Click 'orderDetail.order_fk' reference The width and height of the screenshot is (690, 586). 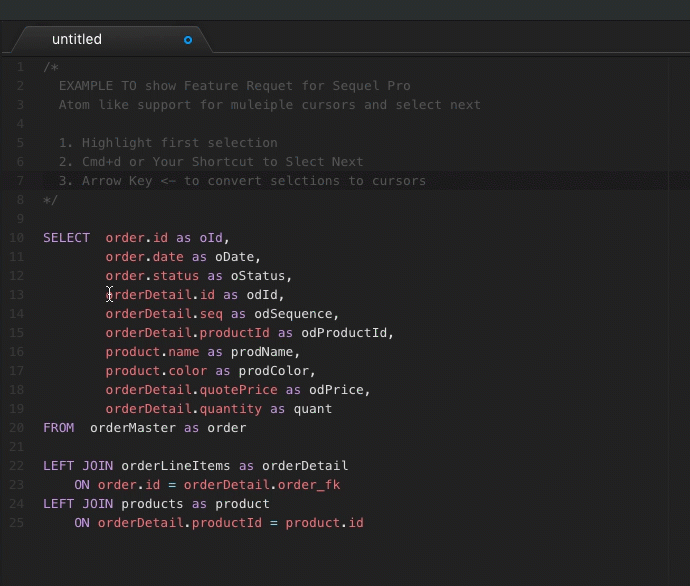262,485
